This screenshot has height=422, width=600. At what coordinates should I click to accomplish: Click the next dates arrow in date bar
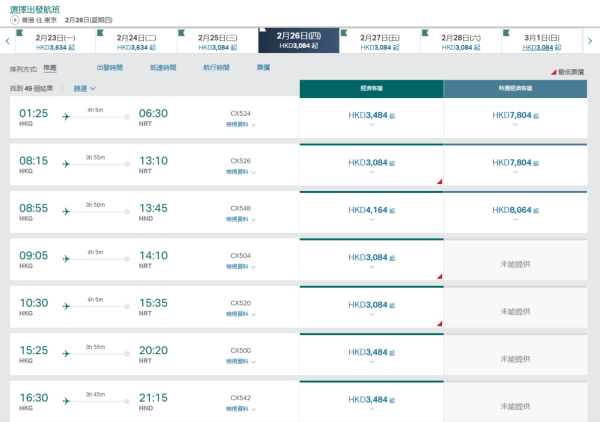(591, 41)
